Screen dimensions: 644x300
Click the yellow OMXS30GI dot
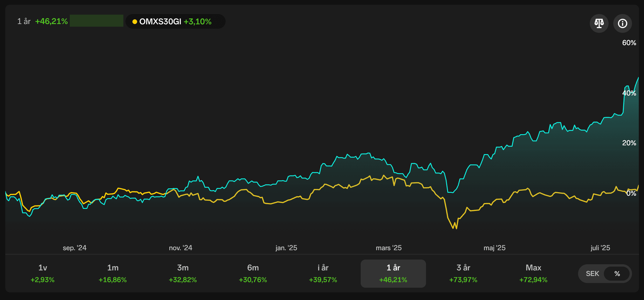tap(135, 22)
